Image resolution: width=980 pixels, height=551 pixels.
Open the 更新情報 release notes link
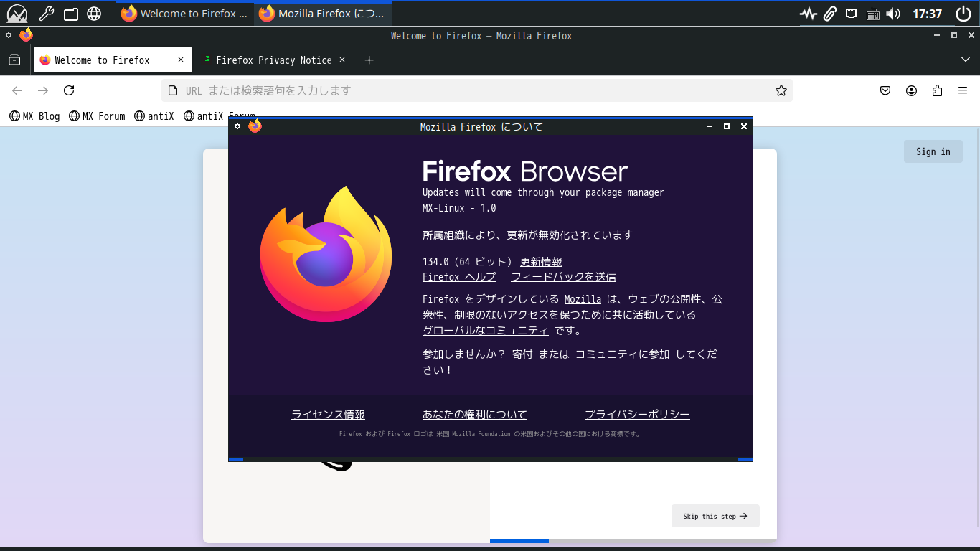pos(541,262)
